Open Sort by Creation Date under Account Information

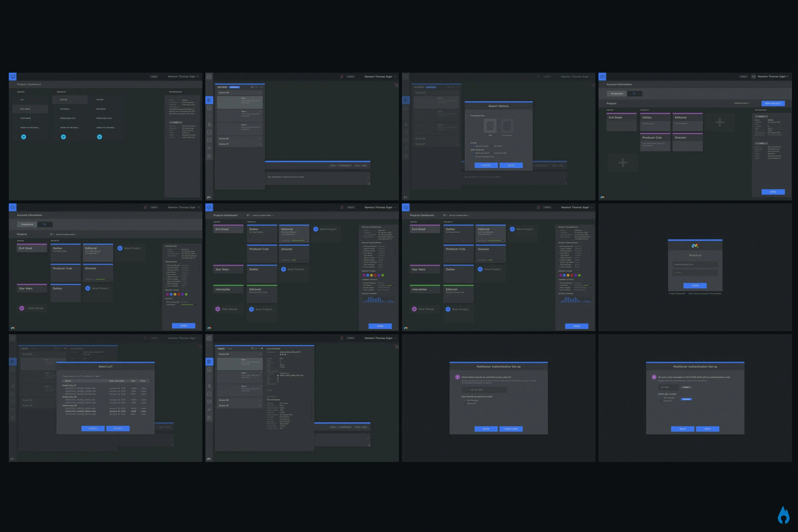pyautogui.click(x=66, y=235)
